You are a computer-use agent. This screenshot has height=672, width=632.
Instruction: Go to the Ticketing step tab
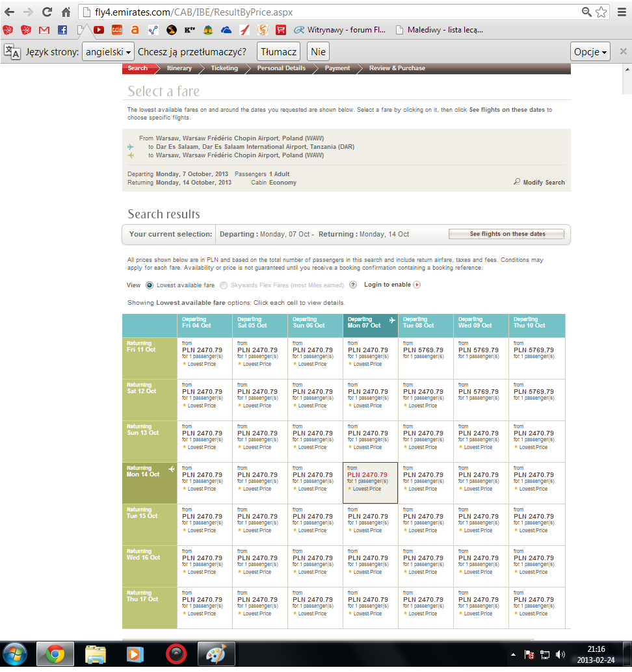coord(224,68)
